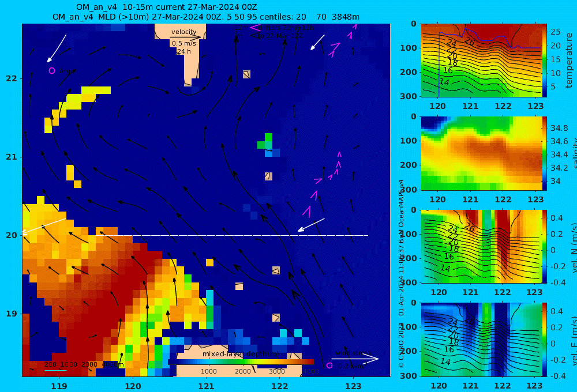Select the mixed-layer depth colorbar
This screenshot has width=577, height=392.
241,362
